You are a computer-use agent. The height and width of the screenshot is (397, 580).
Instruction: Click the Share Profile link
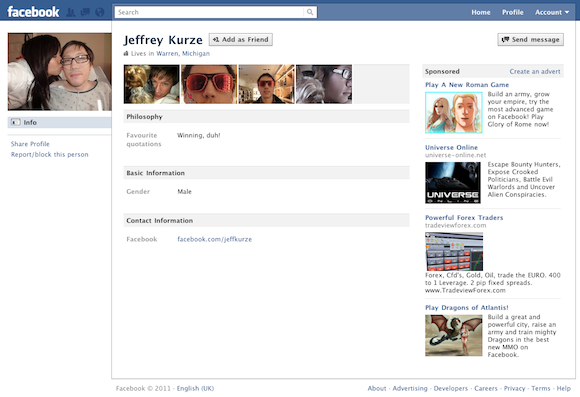tap(30, 144)
